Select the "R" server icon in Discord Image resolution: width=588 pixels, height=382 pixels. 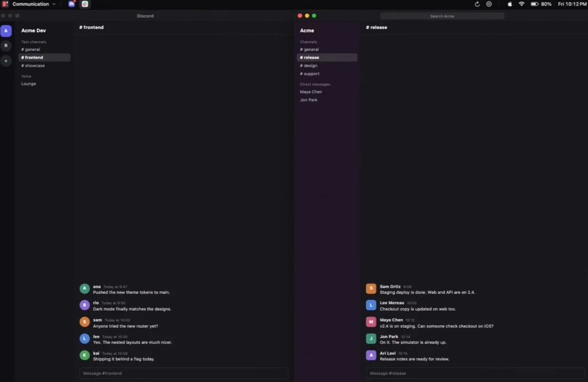[6, 46]
